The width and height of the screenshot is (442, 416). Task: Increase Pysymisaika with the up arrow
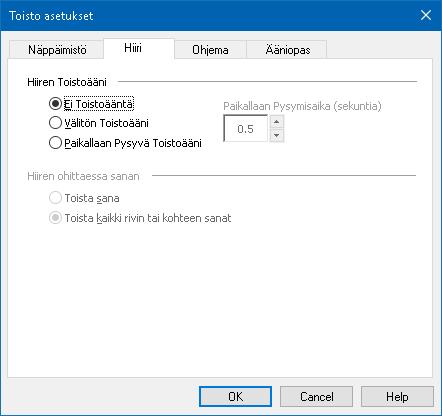click(x=276, y=122)
